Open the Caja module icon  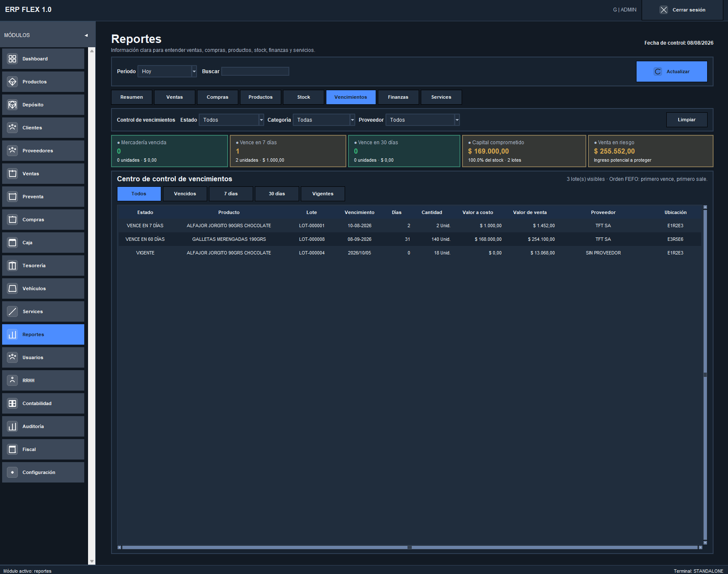pyautogui.click(x=12, y=243)
